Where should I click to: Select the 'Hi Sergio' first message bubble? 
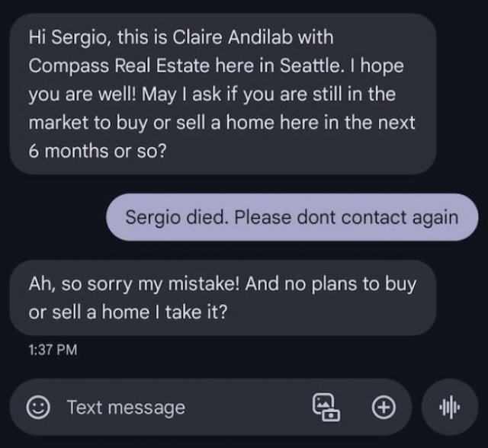coord(223,93)
